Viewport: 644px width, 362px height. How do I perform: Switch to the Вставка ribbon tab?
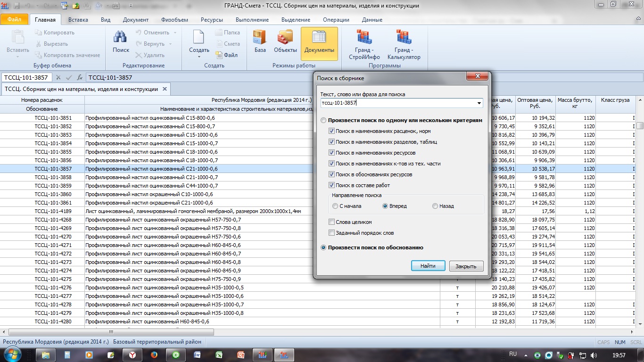(78, 20)
